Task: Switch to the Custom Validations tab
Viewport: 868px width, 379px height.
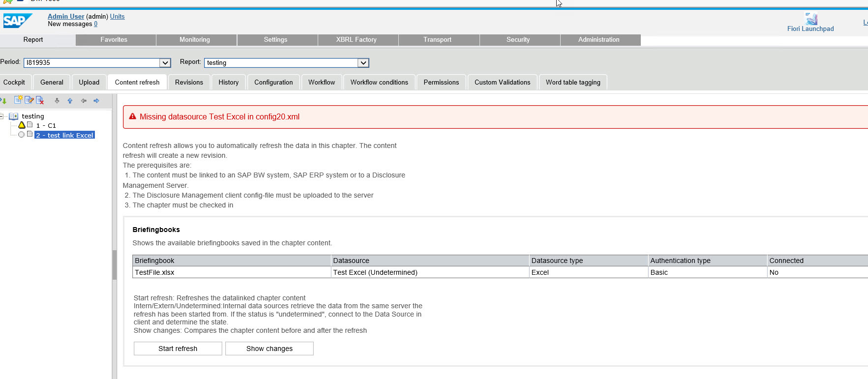Action: (502, 82)
